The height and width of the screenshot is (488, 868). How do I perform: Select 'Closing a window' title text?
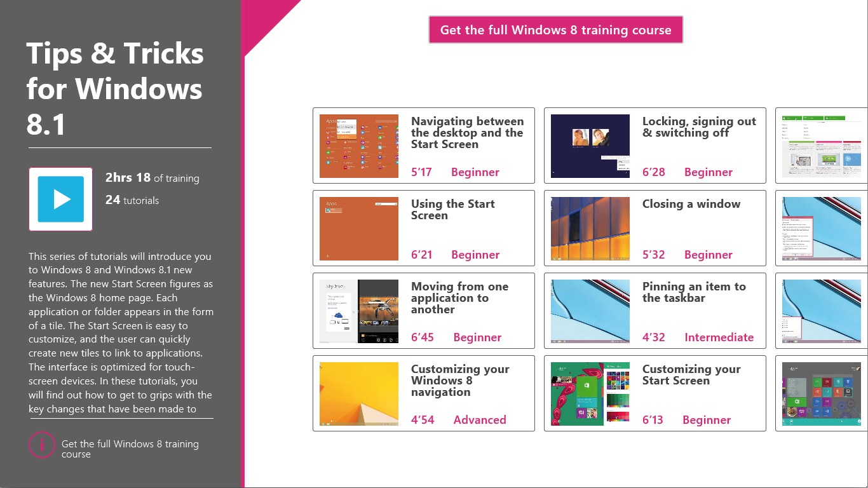click(x=691, y=204)
